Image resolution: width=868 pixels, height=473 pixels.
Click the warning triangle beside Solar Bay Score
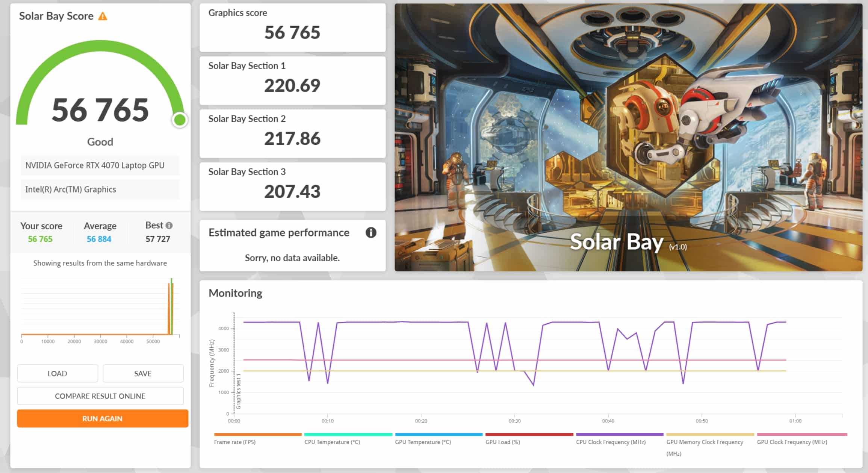(x=103, y=17)
